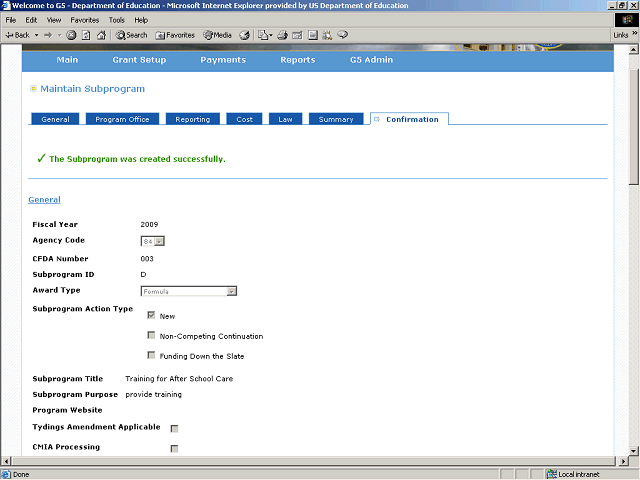Expand the Links toolbar chevron
The height and width of the screenshot is (480, 640).
(635, 33)
